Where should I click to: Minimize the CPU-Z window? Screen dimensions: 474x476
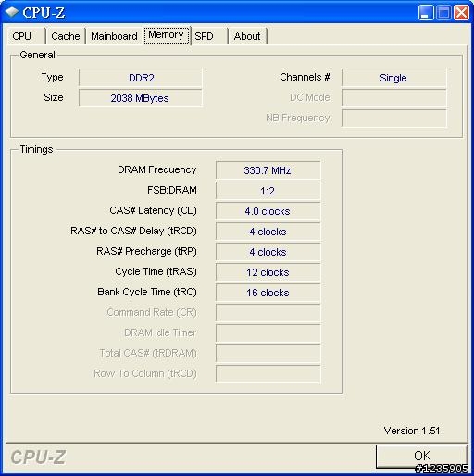tap(426, 13)
